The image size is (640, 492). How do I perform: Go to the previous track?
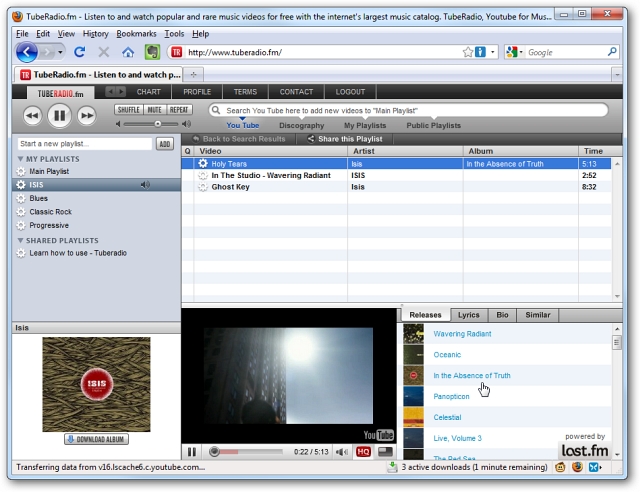pos(32,116)
